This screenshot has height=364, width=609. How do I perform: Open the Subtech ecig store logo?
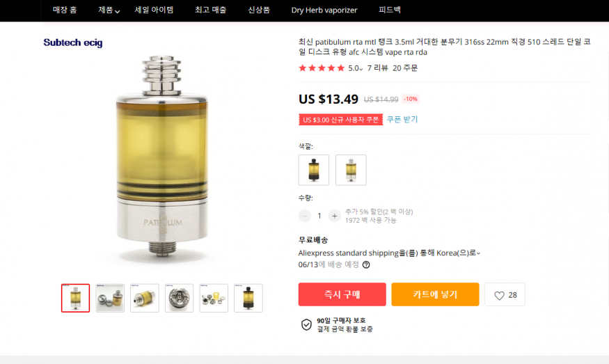tap(73, 42)
